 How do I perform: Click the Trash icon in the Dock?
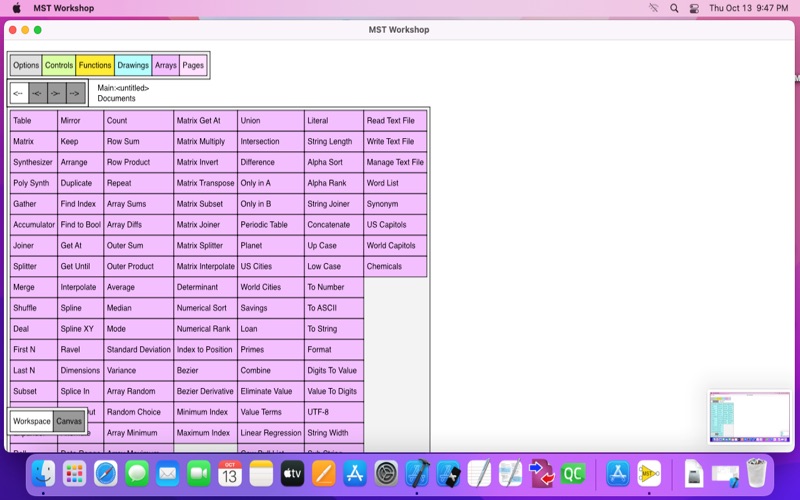pyautogui.click(x=756, y=473)
